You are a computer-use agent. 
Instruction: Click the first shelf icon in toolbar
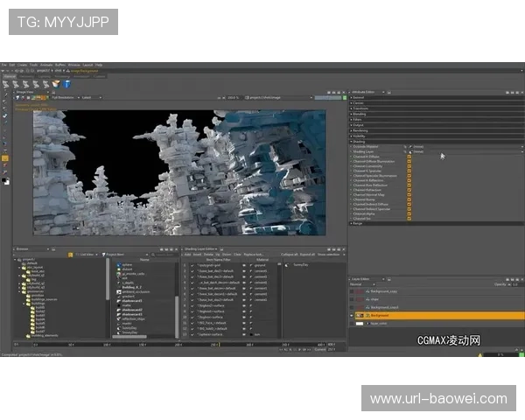pyautogui.click(x=7, y=84)
